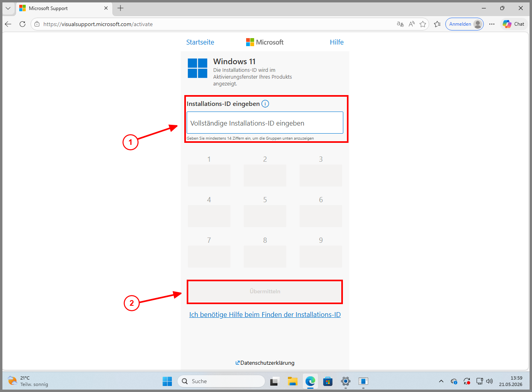Select group 9 field

[x=321, y=256]
